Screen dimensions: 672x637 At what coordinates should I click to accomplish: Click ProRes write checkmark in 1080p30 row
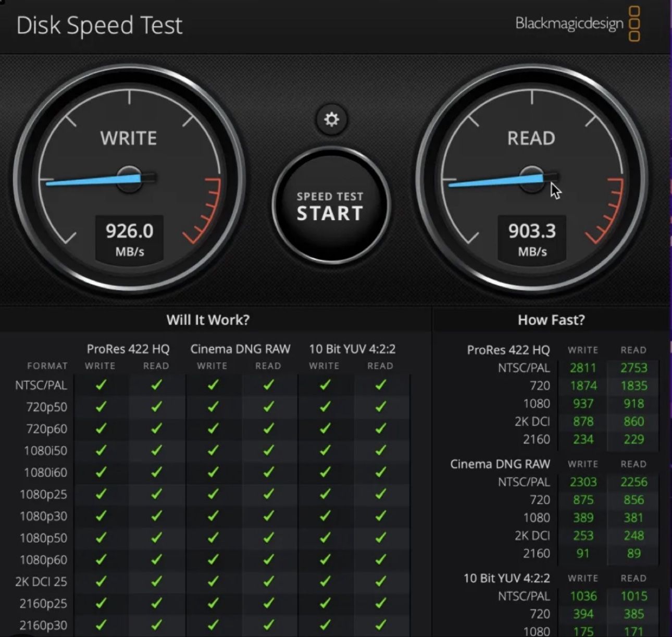(x=101, y=516)
